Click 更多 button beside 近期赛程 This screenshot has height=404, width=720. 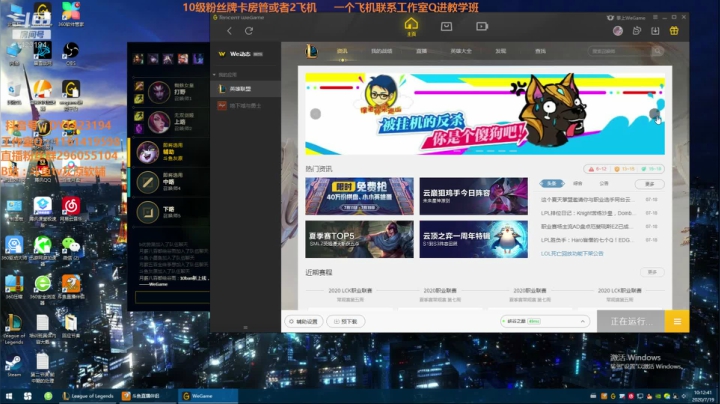pyautogui.click(x=652, y=272)
